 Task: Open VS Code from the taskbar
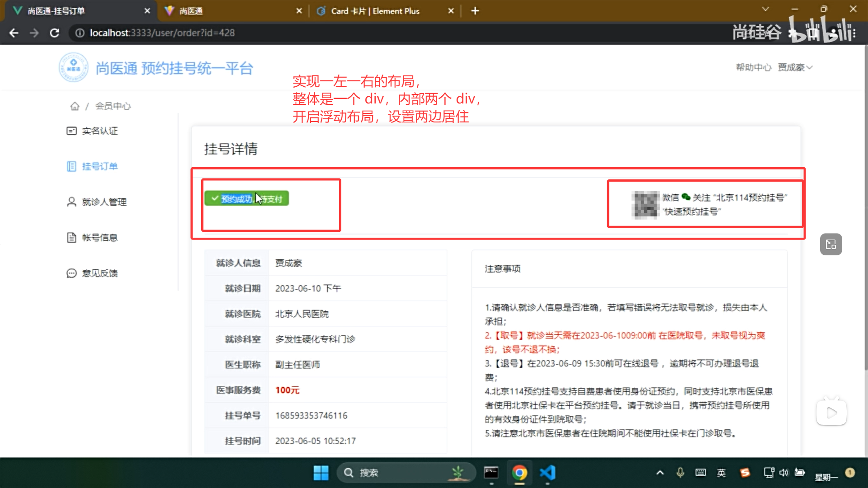tap(547, 473)
